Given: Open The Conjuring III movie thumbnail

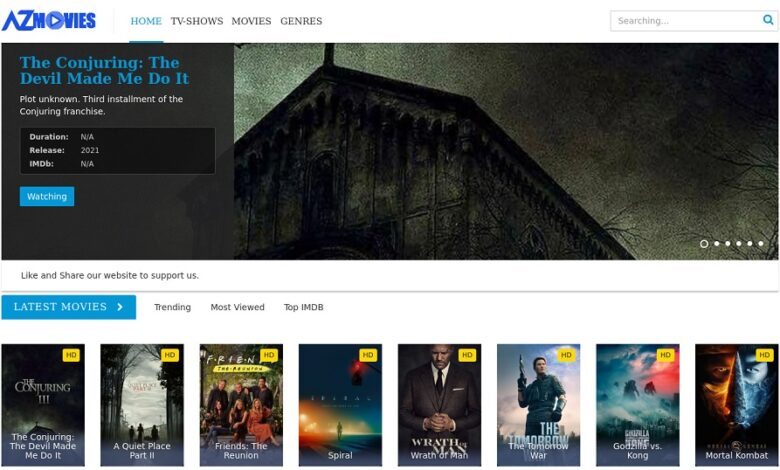Looking at the screenshot, I should click(x=43, y=405).
